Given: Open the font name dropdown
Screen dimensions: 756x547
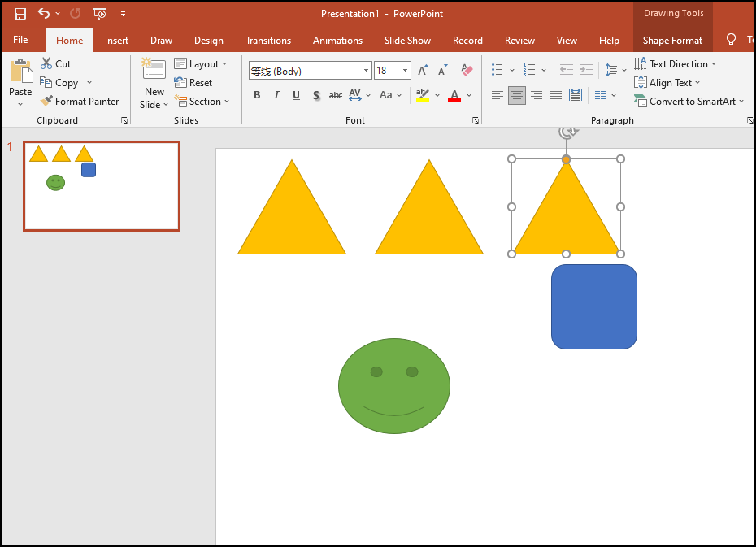Looking at the screenshot, I should pos(366,71).
